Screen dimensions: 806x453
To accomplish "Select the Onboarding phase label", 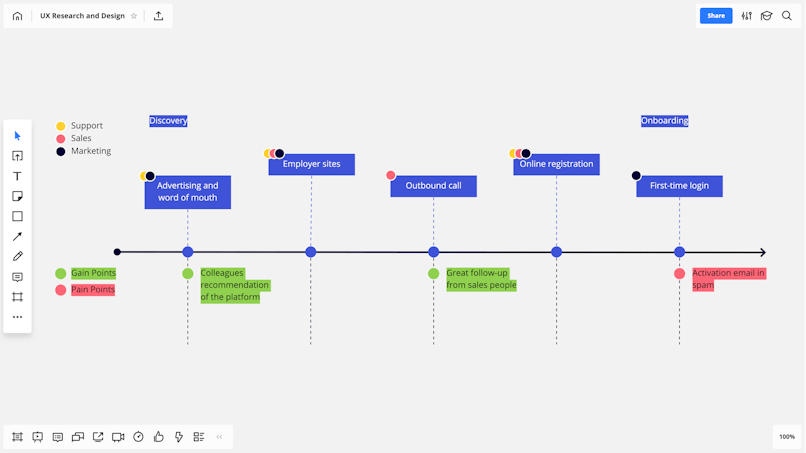I will (664, 121).
